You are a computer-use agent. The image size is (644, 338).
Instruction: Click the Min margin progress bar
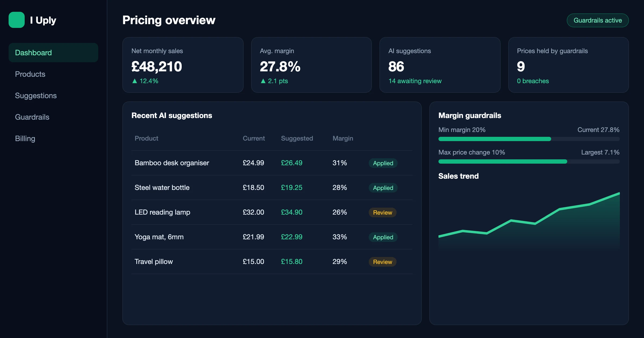pos(529,139)
